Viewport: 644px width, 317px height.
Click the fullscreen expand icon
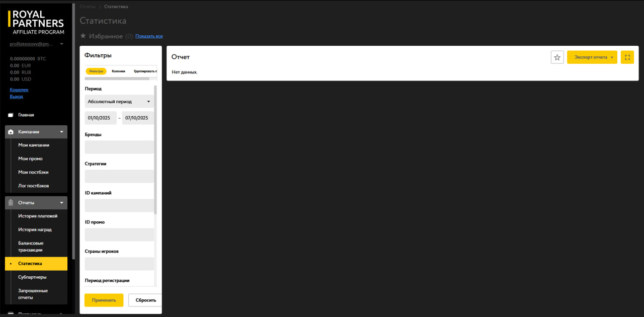627,57
